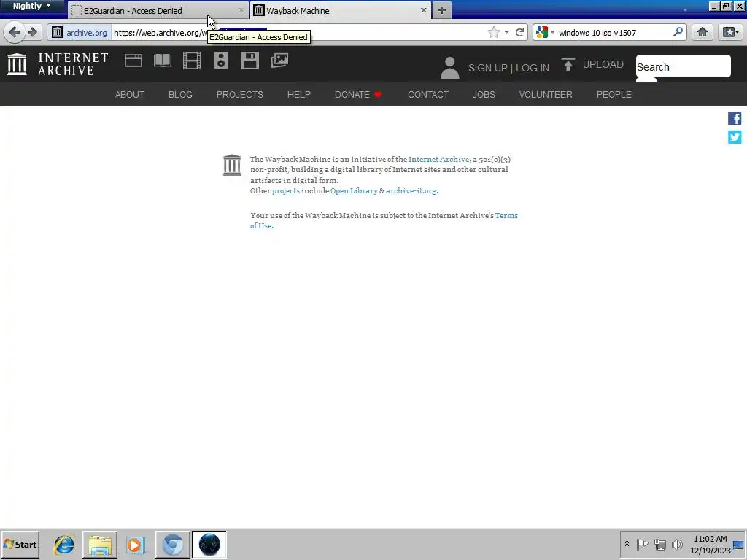Open the VOLUNTEER menu item
The width and height of the screenshot is (747, 560).
546,94
